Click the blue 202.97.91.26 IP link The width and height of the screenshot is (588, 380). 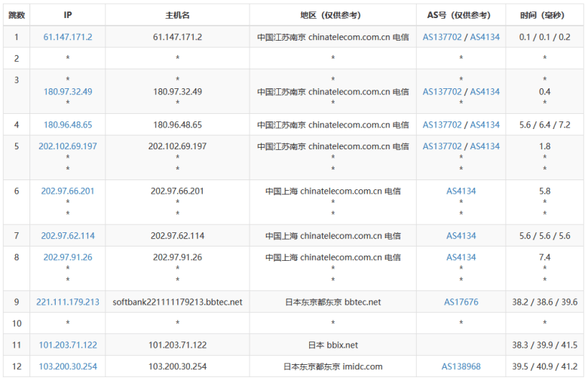click(68, 257)
